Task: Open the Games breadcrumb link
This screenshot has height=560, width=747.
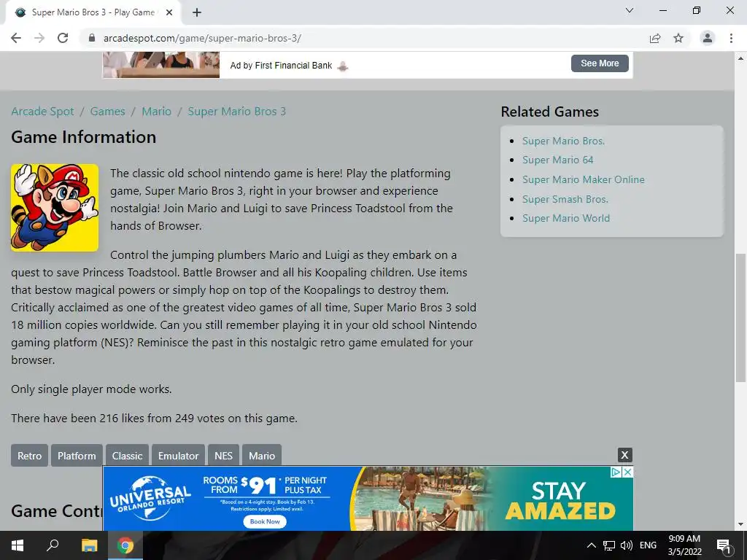Action: click(108, 112)
